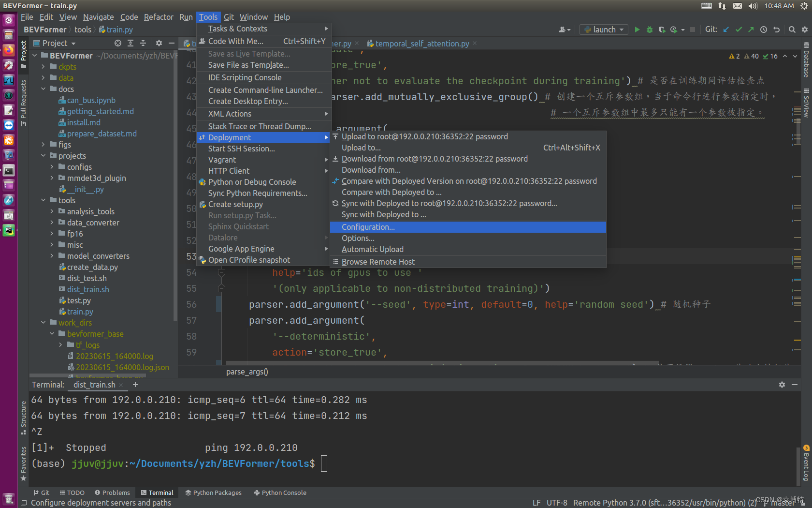Toggle tool window bars at status bar corner
This screenshot has height=508, width=812.
[24, 503]
